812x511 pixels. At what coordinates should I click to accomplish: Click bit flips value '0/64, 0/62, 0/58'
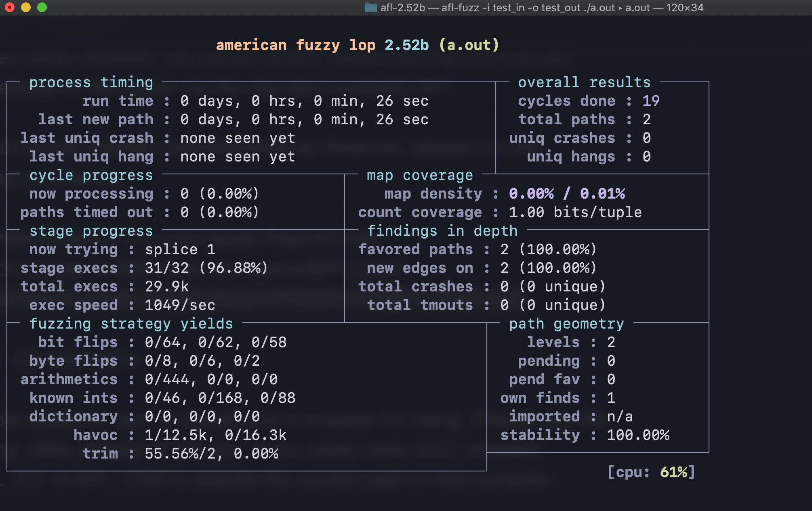pyautogui.click(x=216, y=342)
